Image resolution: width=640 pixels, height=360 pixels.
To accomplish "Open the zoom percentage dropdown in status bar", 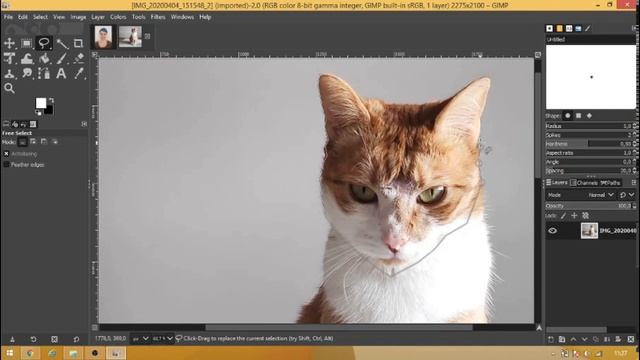I will coord(162,339).
